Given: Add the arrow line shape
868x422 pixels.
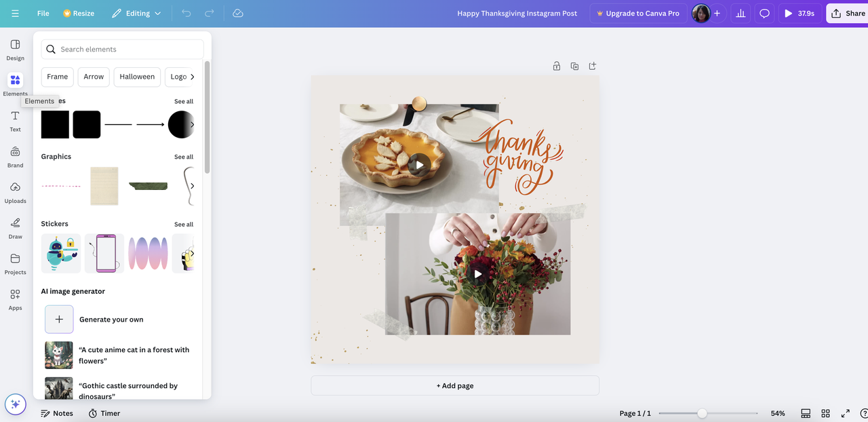Looking at the screenshot, I should (x=151, y=125).
